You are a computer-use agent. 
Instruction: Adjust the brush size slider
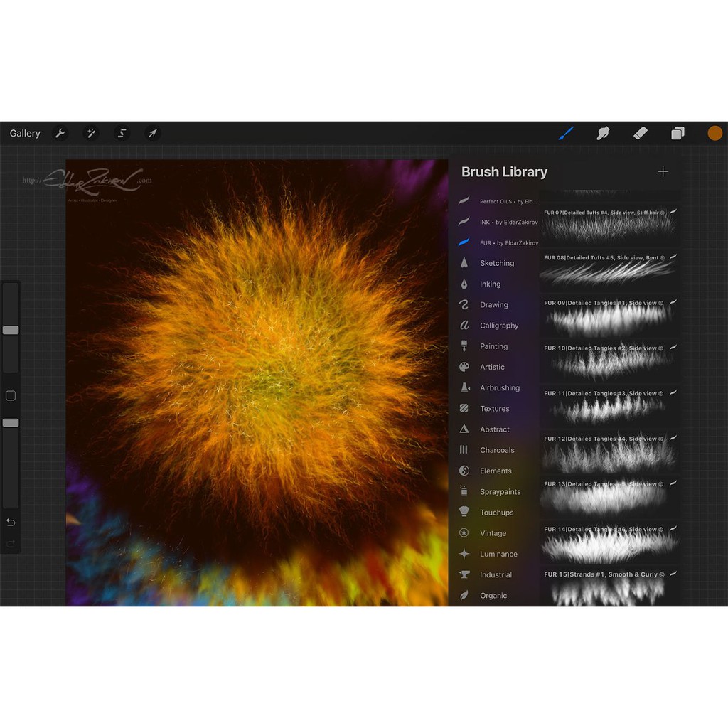click(x=10, y=329)
